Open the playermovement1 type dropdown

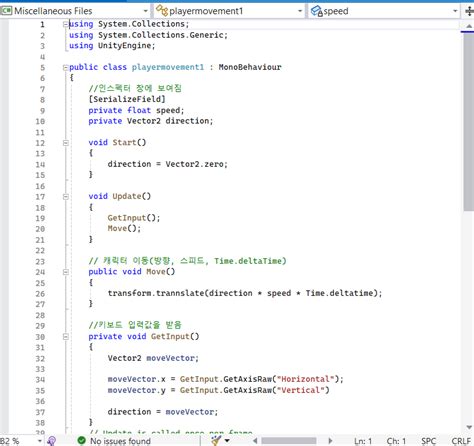tap(300, 11)
